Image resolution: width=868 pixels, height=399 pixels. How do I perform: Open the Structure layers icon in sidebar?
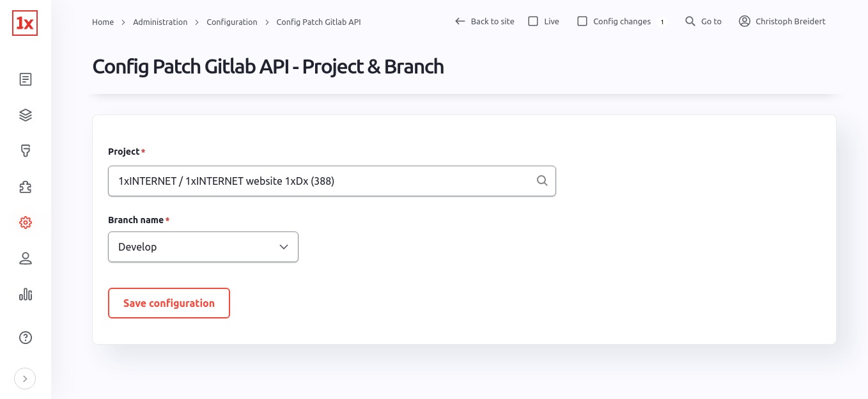click(x=26, y=116)
